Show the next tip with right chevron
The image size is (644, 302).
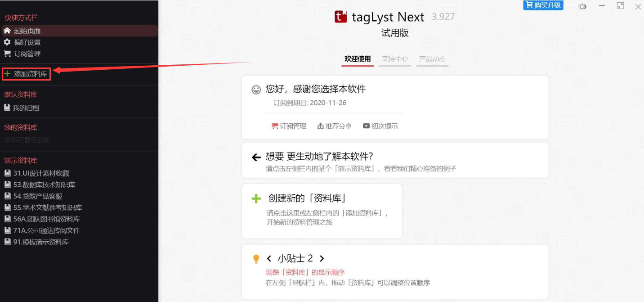click(x=322, y=258)
